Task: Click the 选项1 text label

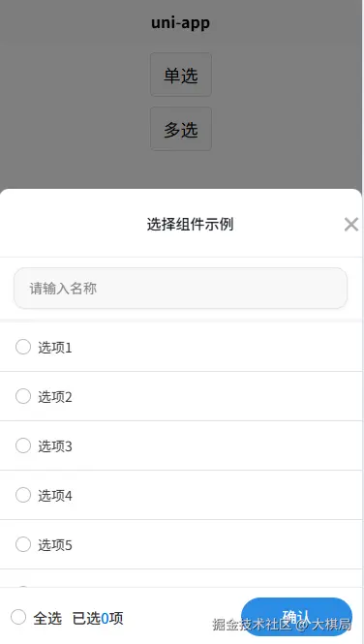Action: pyautogui.click(x=55, y=348)
